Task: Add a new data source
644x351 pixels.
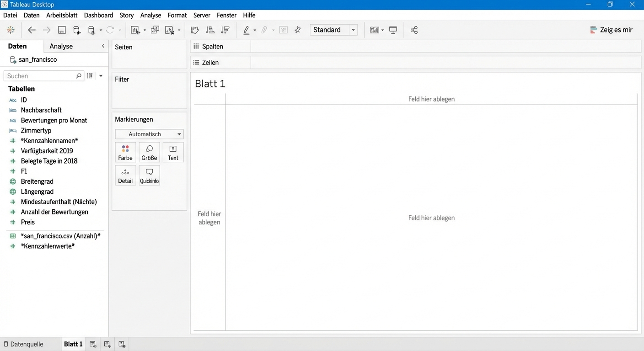Action: [x=77, y=30]
